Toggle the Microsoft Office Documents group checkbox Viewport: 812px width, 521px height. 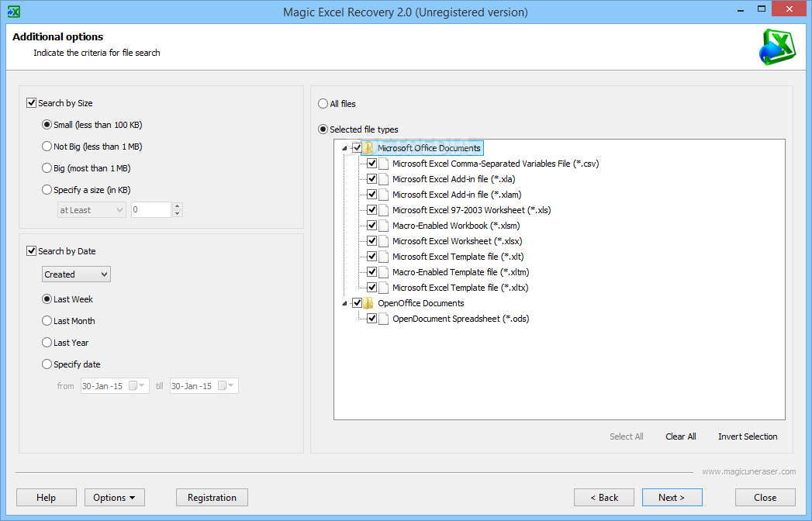click(x=357, y=148)
